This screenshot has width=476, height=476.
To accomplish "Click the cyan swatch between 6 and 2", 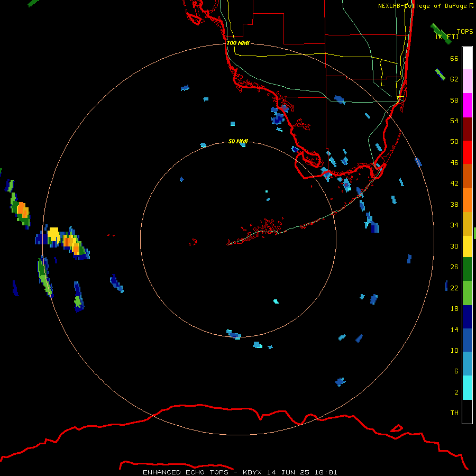I will pyautogui.click(x=467, y=388).
